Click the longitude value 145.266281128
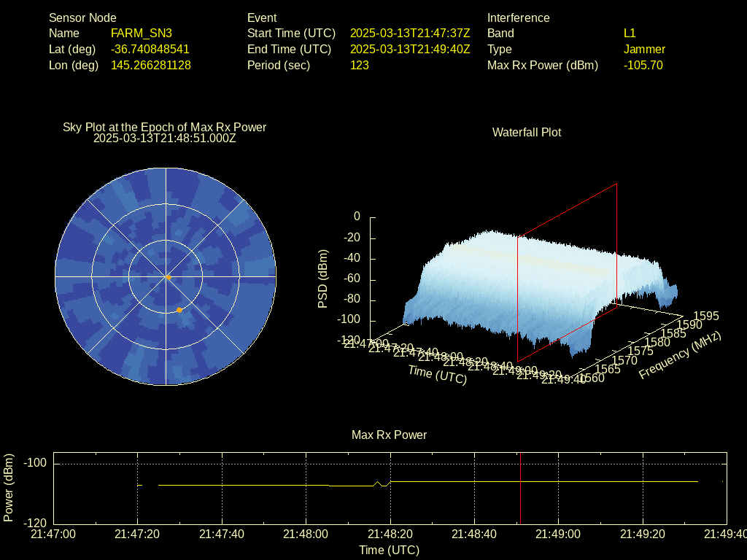Screen dimensions: 747x560 coord(150,65)
